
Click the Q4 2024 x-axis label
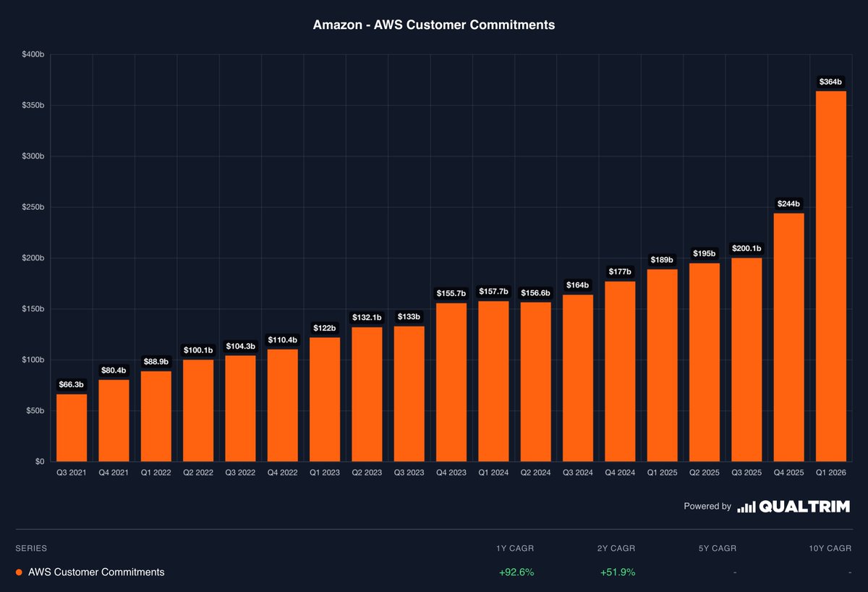[620, 472]
